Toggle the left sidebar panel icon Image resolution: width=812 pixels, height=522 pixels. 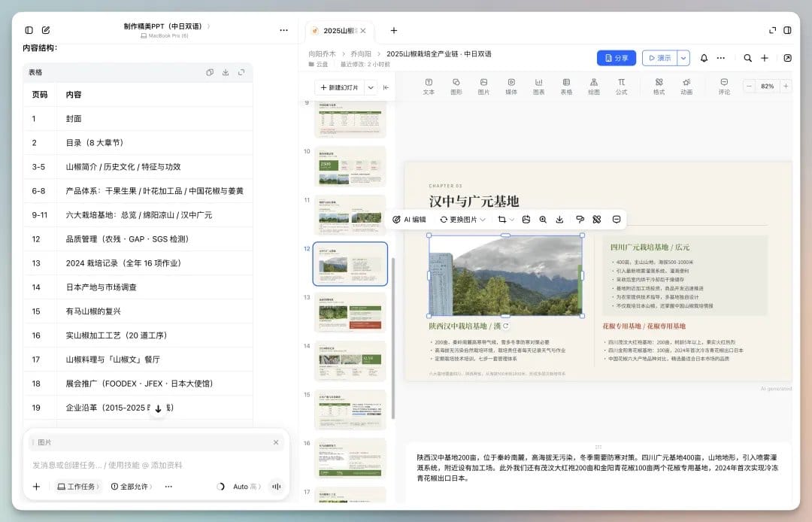coord(29,31)
